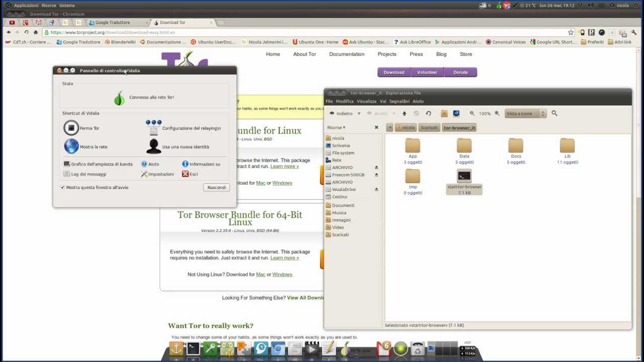
Task: Click the Ferma Tor stop icon in Vidalia
Action: (x=71, y=128)
